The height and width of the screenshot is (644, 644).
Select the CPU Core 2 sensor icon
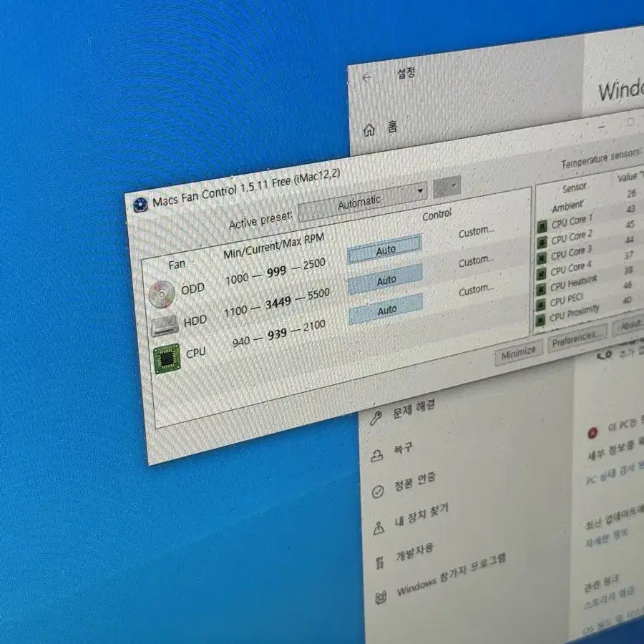[x=542, y=242]
